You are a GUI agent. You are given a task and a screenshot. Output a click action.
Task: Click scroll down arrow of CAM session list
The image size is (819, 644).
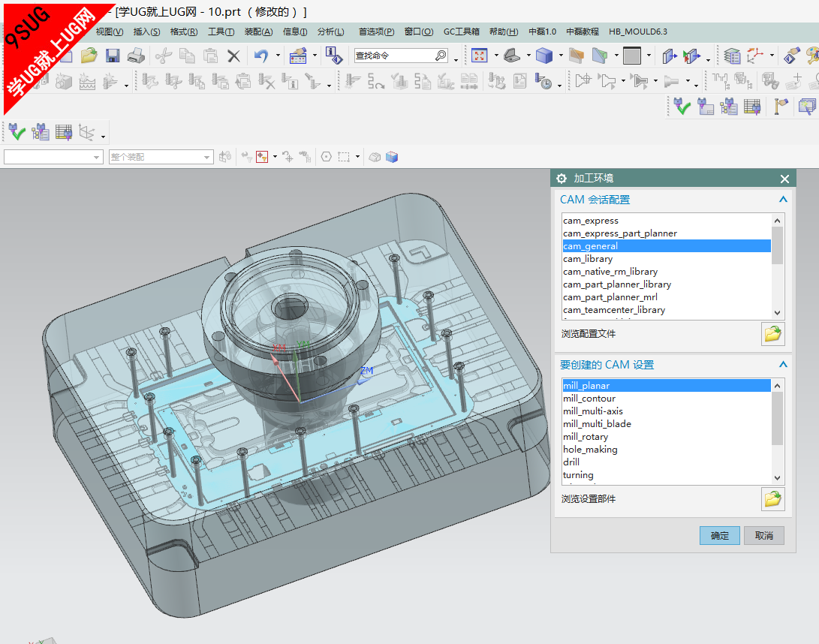point(777,312)
